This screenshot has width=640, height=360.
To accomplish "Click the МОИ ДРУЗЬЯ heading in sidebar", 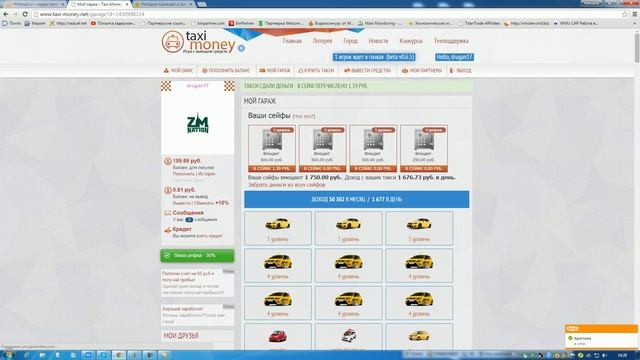I will [x=181, y=336].
